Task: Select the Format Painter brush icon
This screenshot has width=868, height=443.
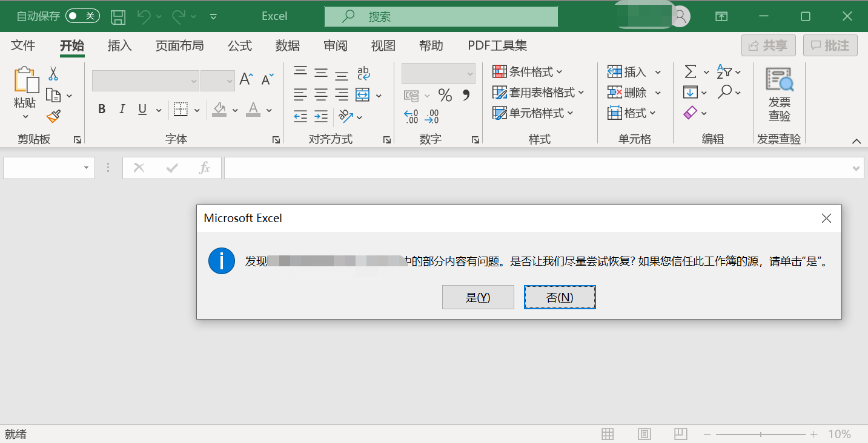Action: [53, 116]
